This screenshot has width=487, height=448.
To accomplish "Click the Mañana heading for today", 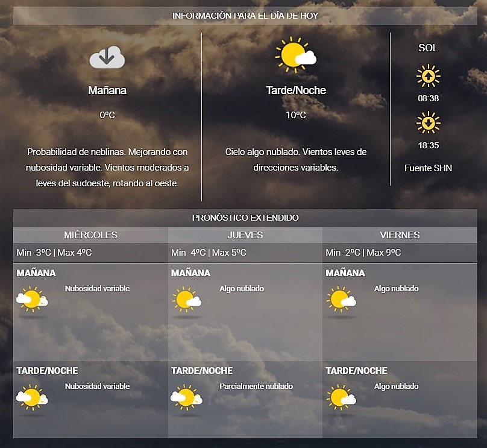I will pyautogui.click(x=107, y=90).
